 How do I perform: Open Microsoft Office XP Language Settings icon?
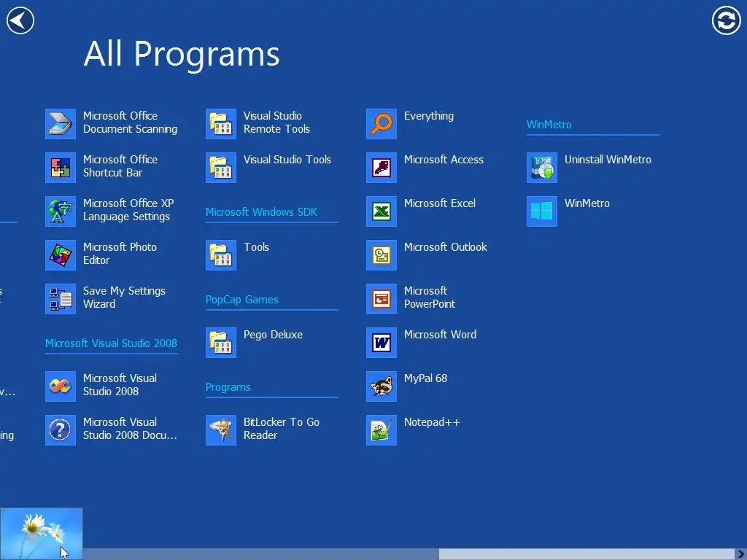[61, 211]
